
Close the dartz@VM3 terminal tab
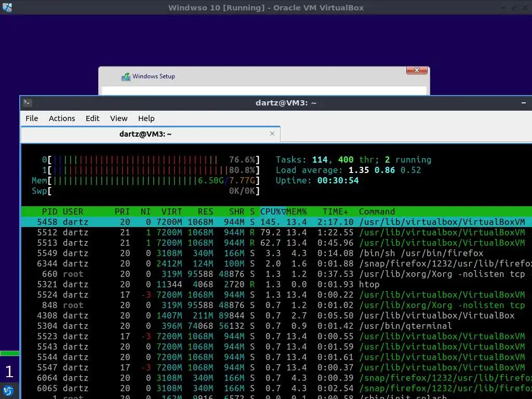click(x=272, y=134)
